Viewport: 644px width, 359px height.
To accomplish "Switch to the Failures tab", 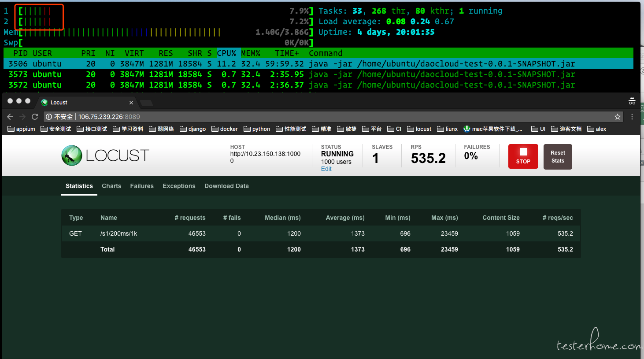I will tap(142, 186).
